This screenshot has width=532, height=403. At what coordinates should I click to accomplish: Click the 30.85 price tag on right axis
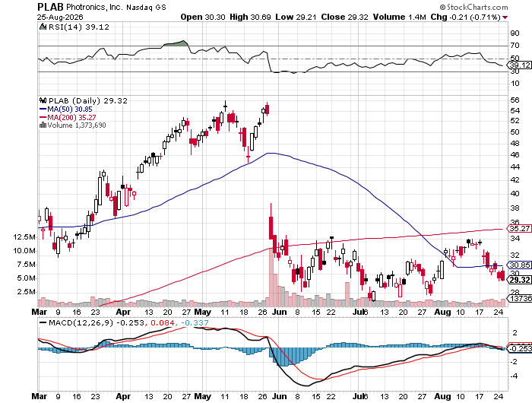[519, 265]
